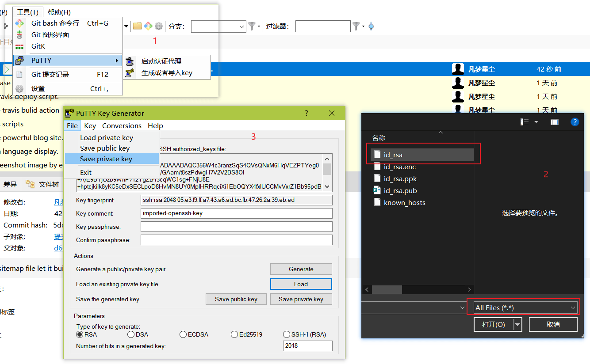Click the file list horizontal scrollbar
590x364 pixels.
click(x=418, y=290)
